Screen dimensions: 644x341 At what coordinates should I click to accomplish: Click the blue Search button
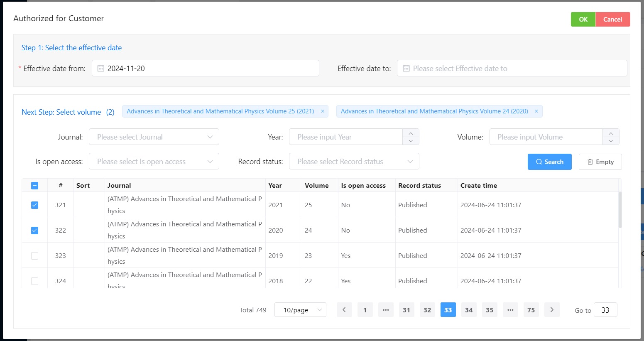[549, 162]
